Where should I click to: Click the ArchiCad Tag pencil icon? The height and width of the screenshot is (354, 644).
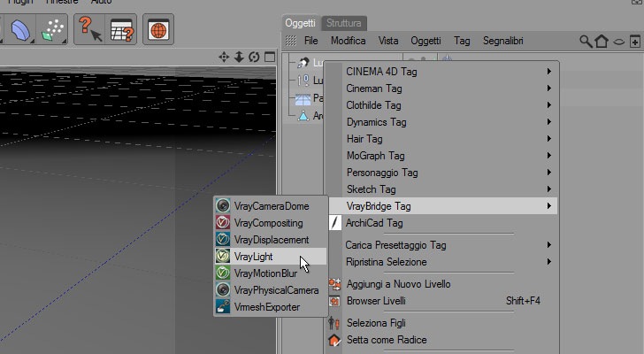335,223
